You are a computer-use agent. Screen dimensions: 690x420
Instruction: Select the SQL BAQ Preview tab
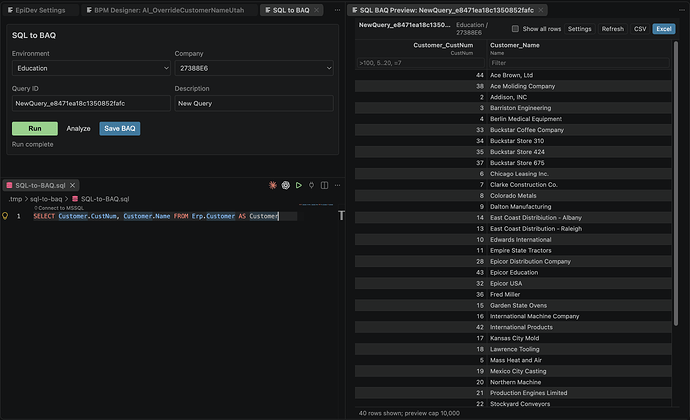click(x=447, y=10)
